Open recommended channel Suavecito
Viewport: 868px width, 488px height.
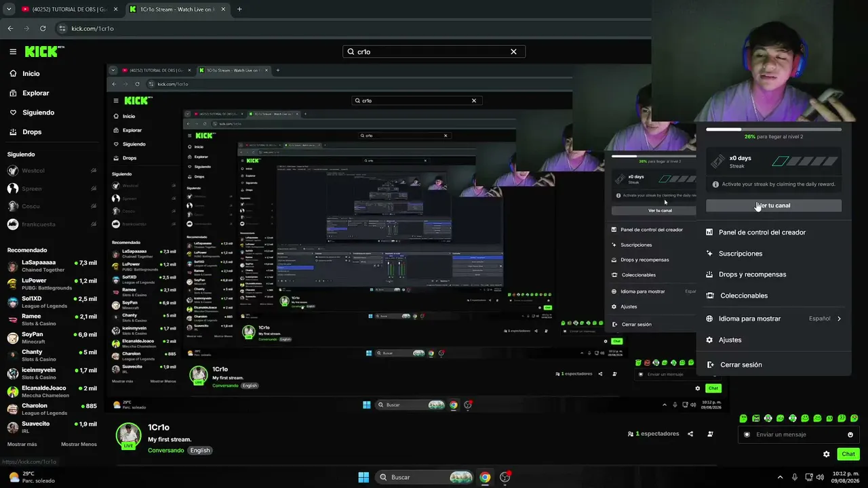tap(52, 427)
